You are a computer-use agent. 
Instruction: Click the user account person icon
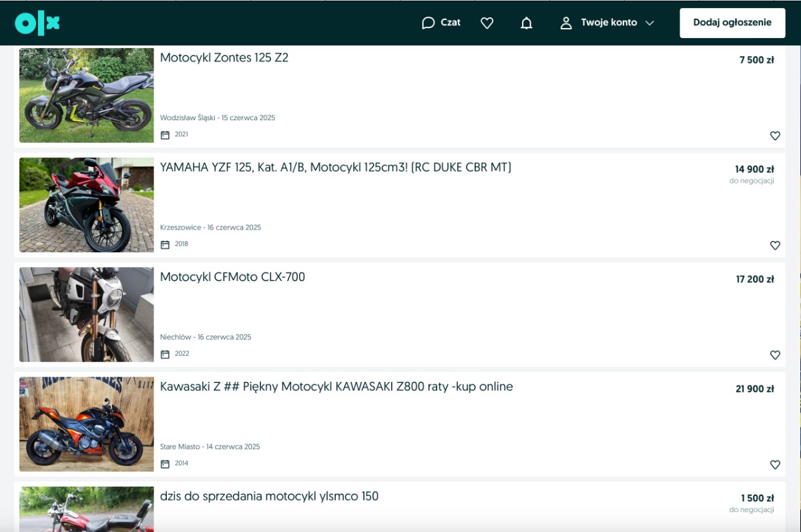(566, 23)
